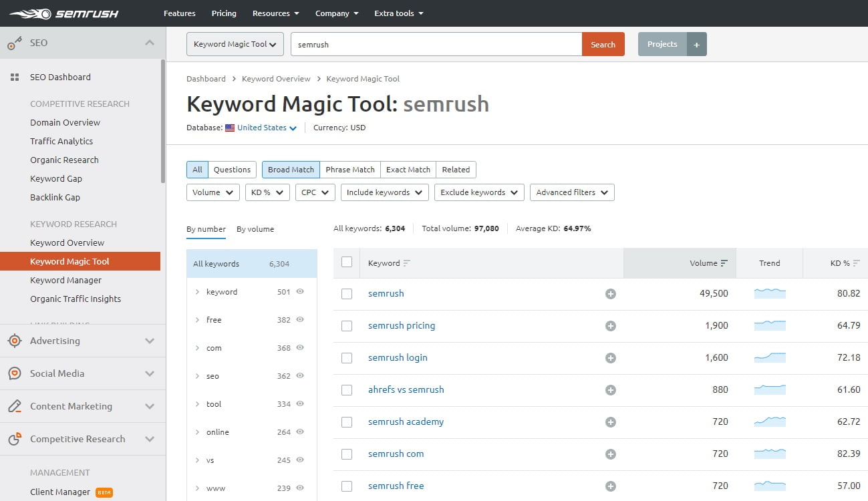Viewport: 868px width, 501px height.
Task: Toggle eye icon for 'keyword' group
Action: click(300, 292)
